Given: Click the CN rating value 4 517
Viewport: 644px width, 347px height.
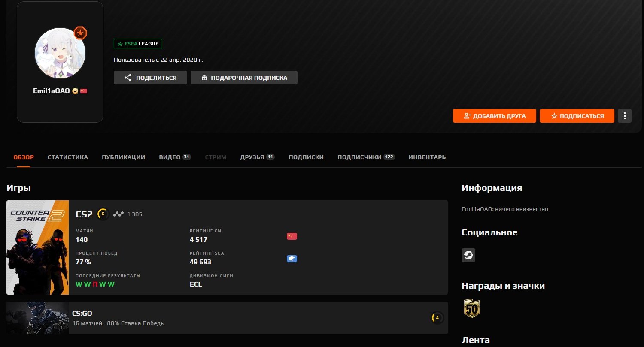Looking at the screenshot, I should [x=198, y=239].
